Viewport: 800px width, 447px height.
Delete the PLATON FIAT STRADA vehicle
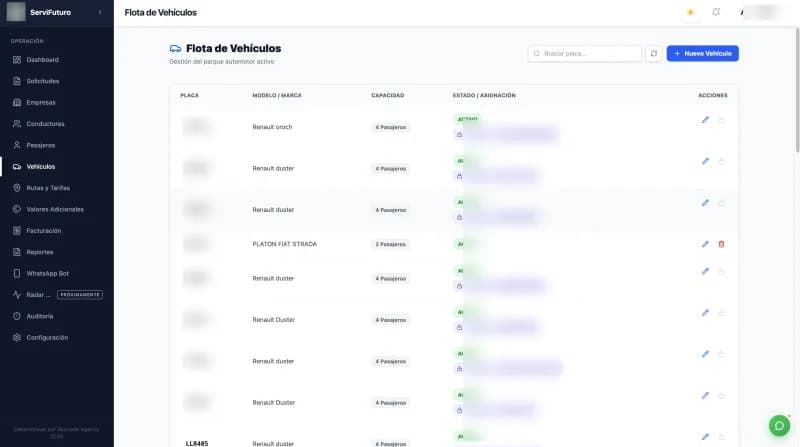[721, 244]
